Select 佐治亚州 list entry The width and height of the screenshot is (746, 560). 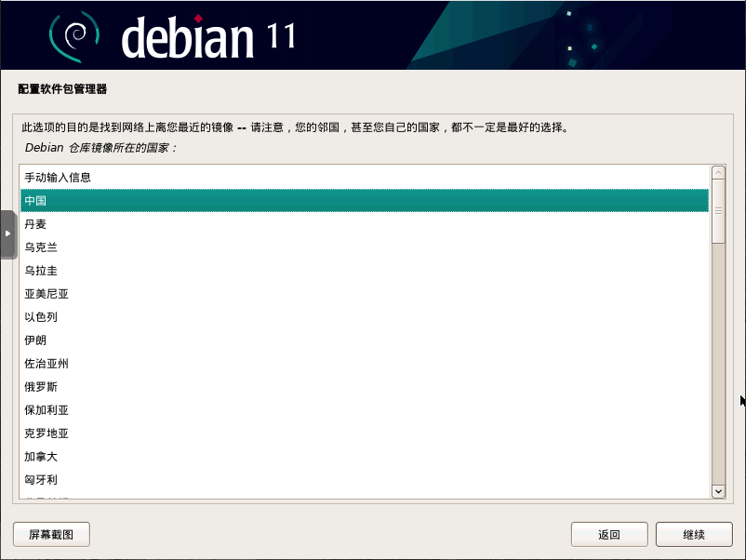point(365,364)
